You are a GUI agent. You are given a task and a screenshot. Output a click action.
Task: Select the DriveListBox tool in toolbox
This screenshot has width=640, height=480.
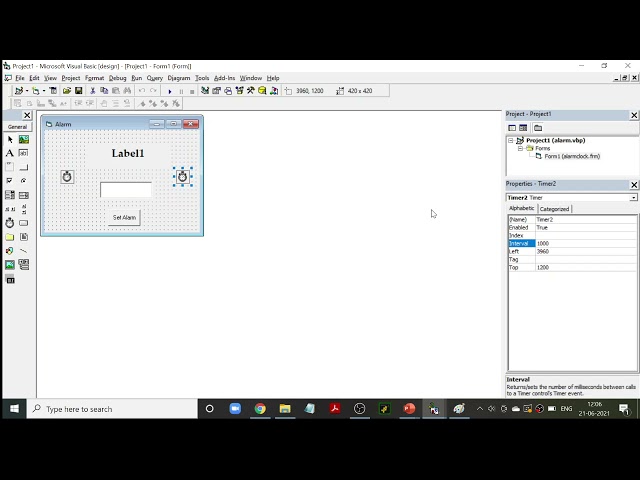(x=24, y=223)
